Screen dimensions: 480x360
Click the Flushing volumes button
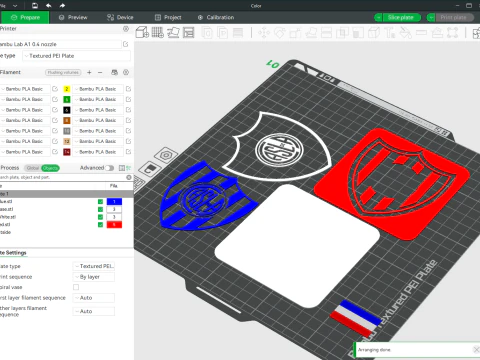pyautogui.click(x=63, y=72)
